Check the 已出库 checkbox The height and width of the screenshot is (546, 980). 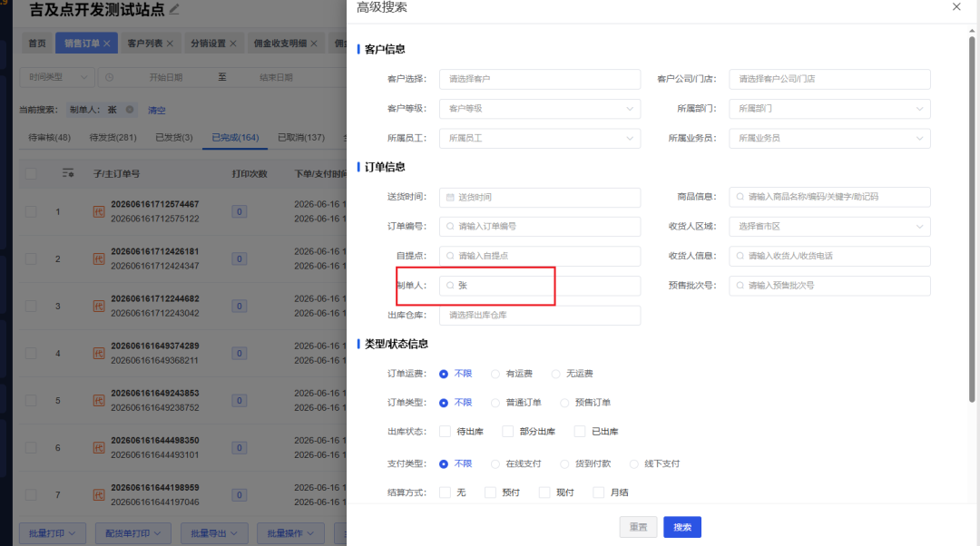click(580, 431)
